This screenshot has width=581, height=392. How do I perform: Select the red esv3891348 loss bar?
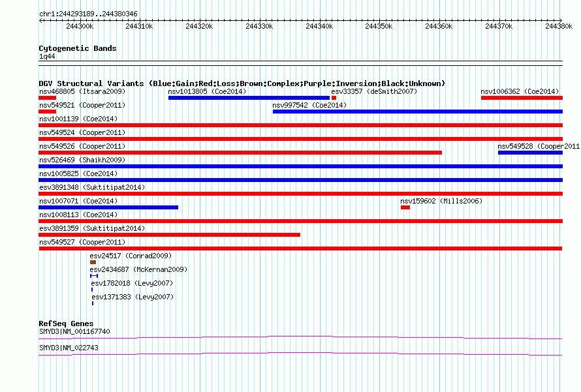tap(300, 194)
